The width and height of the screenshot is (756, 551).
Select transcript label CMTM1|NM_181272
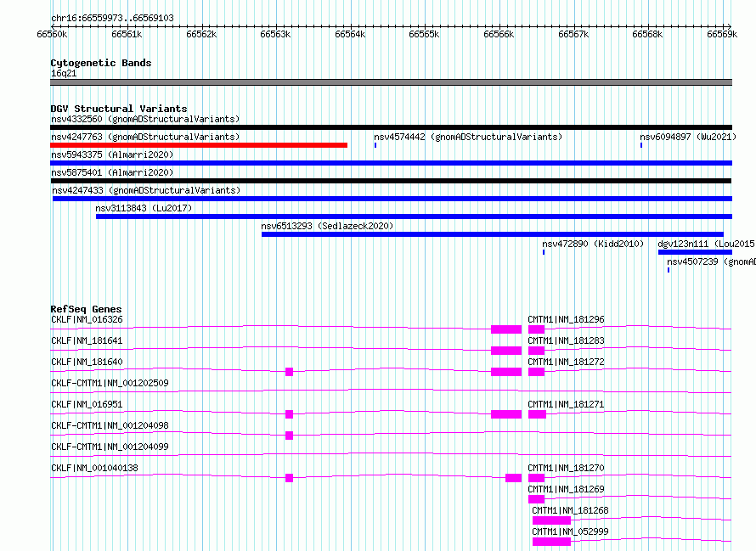click(566, 362)
